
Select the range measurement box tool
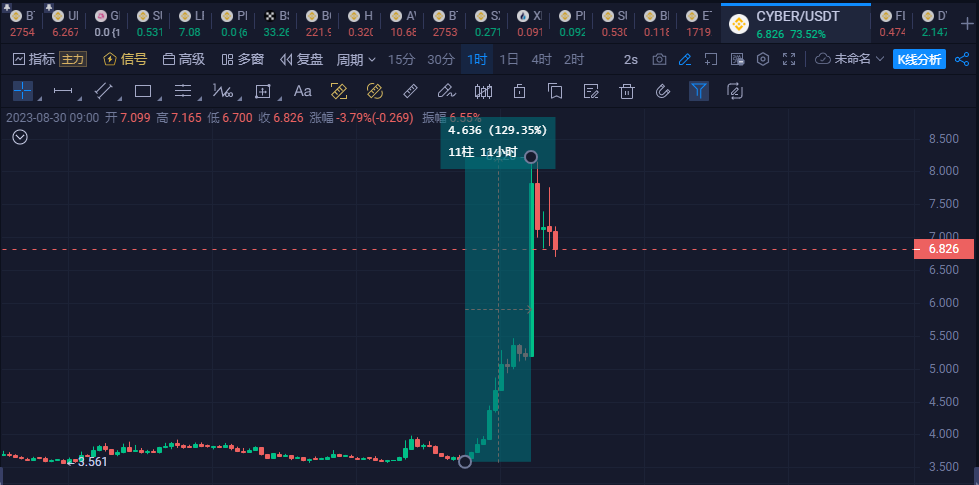coord(263,91)
